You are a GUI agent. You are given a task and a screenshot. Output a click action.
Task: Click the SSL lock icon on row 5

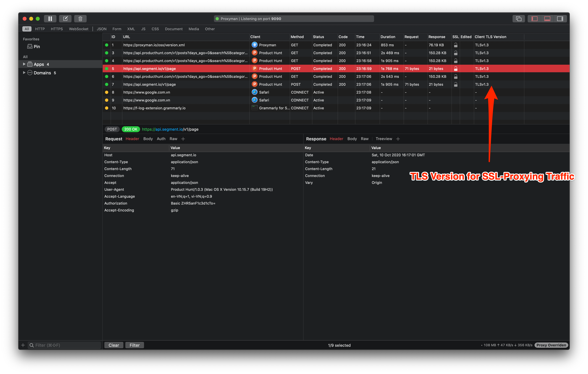click(456, 69)
